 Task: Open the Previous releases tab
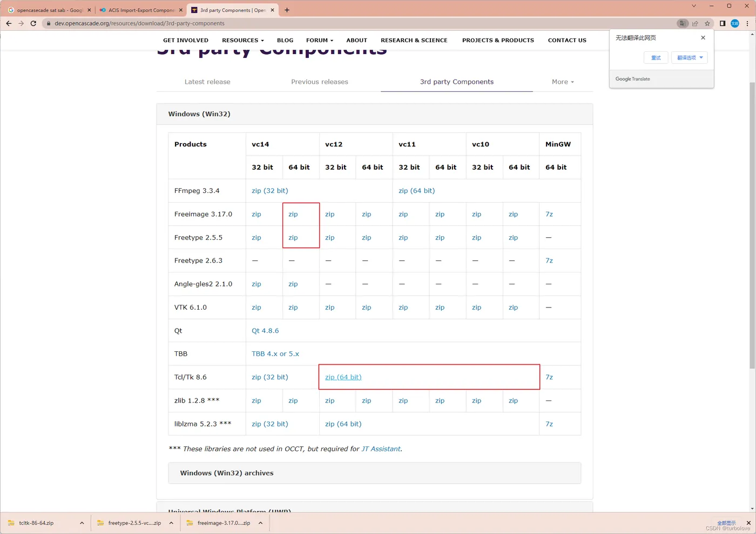coord(320,82)
